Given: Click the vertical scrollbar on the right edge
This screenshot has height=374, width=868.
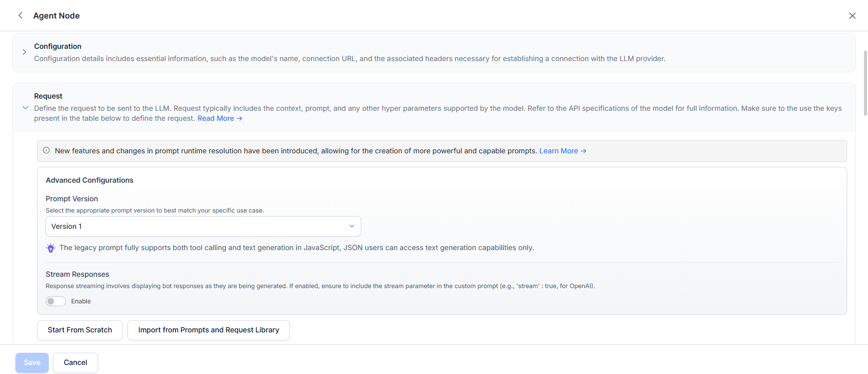Looking at the screenshot, I should pyautogui.click(x=865, y=84).
